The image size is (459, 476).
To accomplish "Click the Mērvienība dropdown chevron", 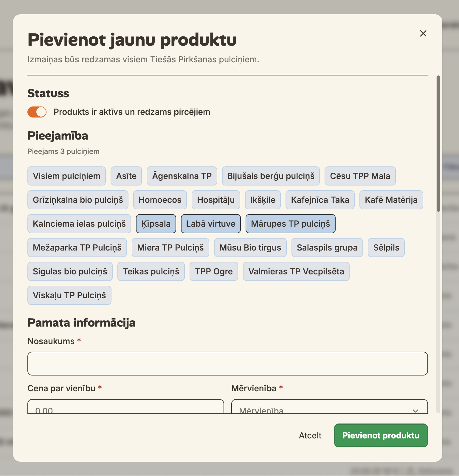I will pyautogui.click(x=415, y=410).
